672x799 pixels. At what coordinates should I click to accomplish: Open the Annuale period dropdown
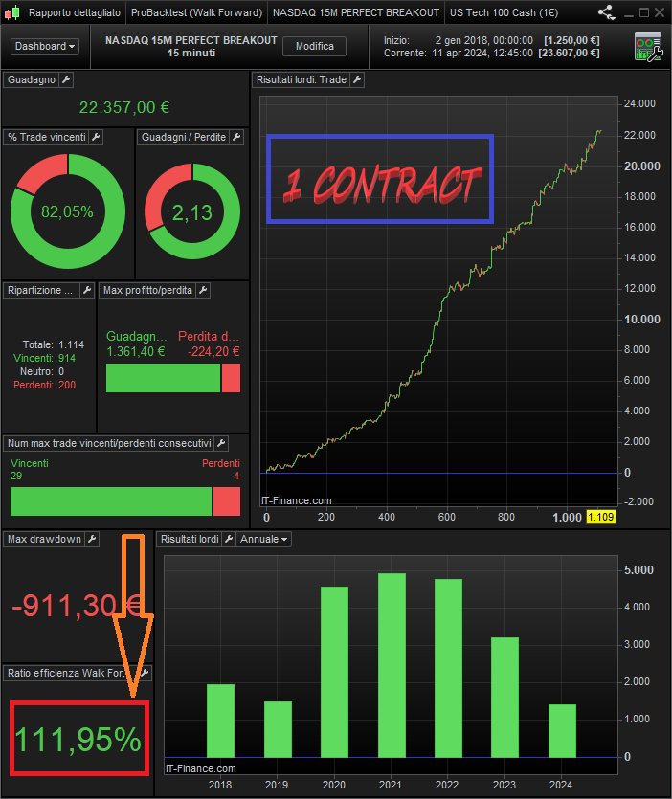point(263,539)
